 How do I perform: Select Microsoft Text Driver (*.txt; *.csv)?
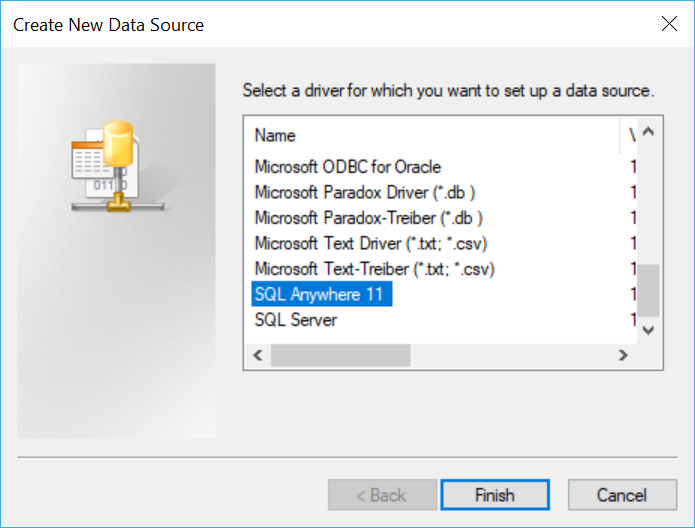371,243
